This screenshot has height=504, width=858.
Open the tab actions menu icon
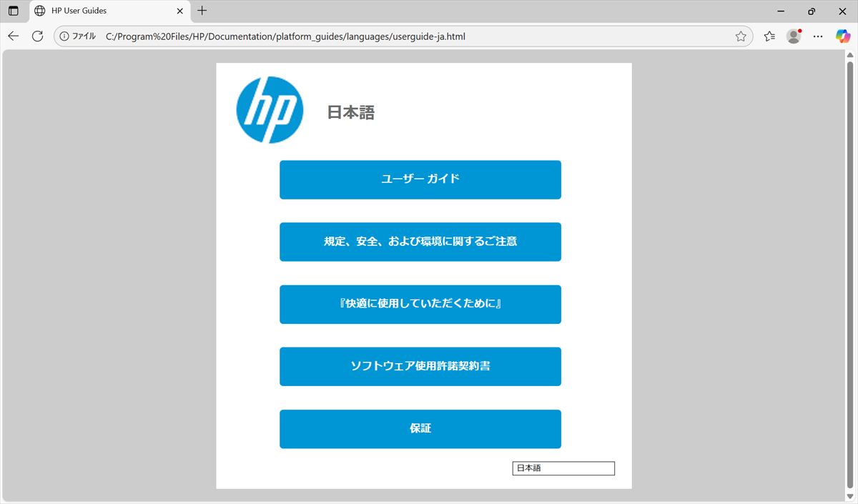pyautogui.click(x=13, y=11)
